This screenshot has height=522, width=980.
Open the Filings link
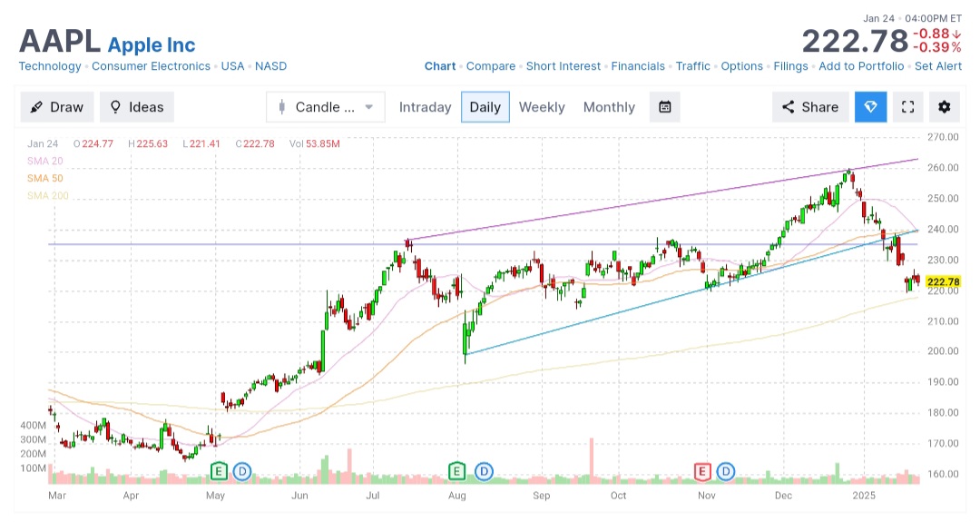coord(790,66)
